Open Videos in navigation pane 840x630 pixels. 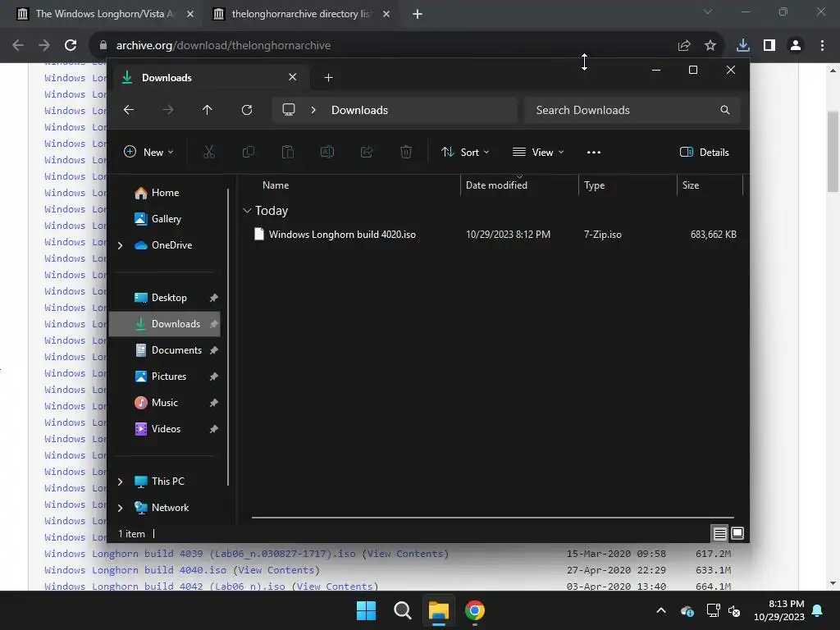point(165,429)
